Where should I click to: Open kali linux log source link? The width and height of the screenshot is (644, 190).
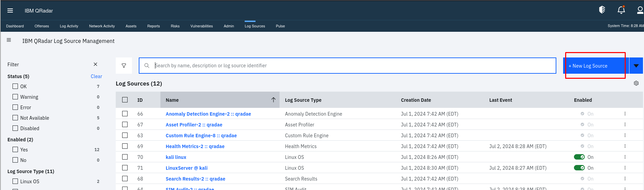point(176,157)
